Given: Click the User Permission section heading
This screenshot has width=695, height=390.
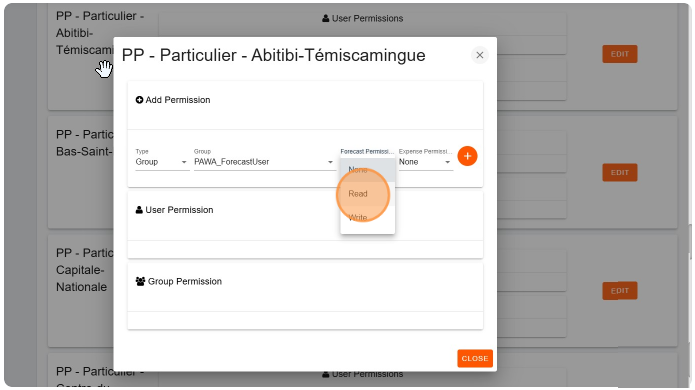Looking at the screenshot, I should [179, 210].
